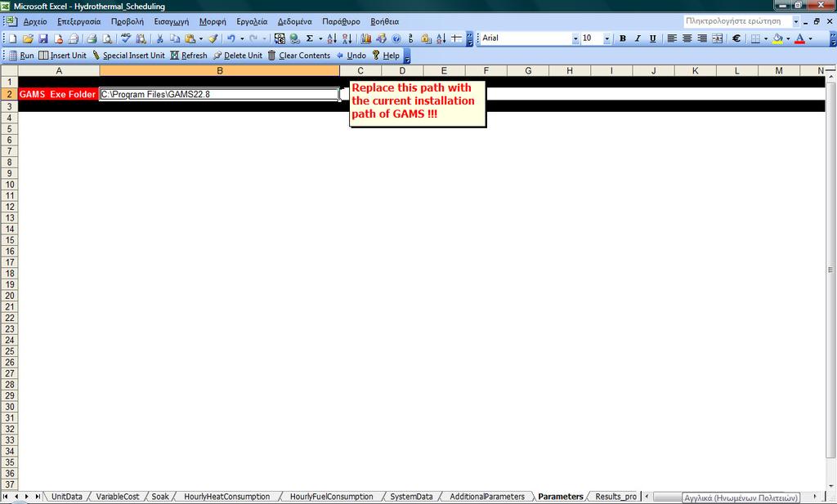Screen dimensions: 837x504
Task: Paste from clipboard icon
Action: [190, 38]
